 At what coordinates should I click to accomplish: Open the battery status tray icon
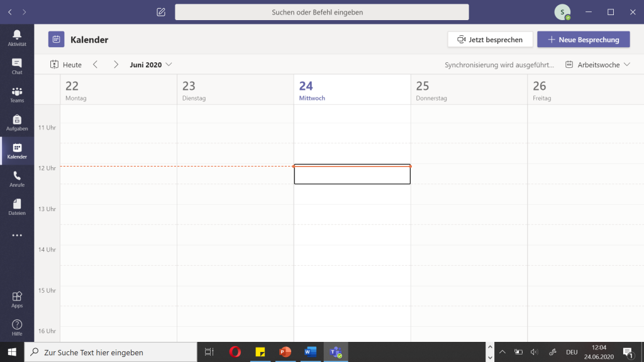point(518,352)
